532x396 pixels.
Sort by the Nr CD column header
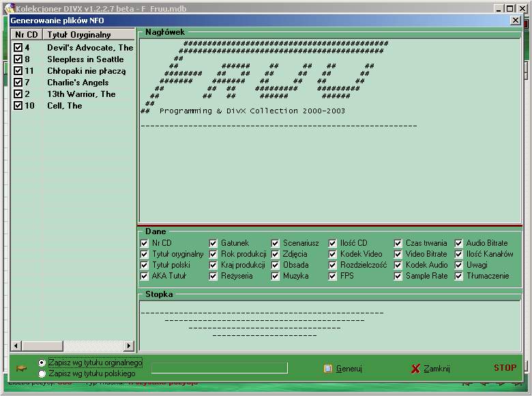[26, 35]
